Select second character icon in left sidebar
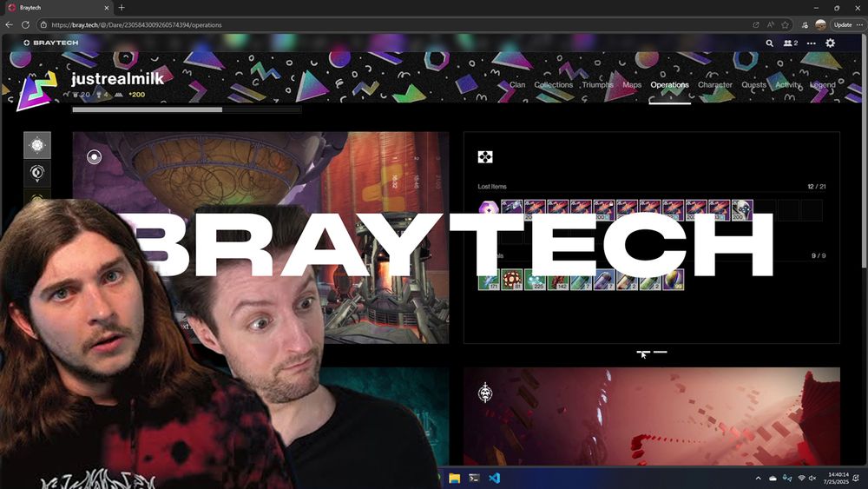The width and height of the screenshot is (868, 489). 37,174
